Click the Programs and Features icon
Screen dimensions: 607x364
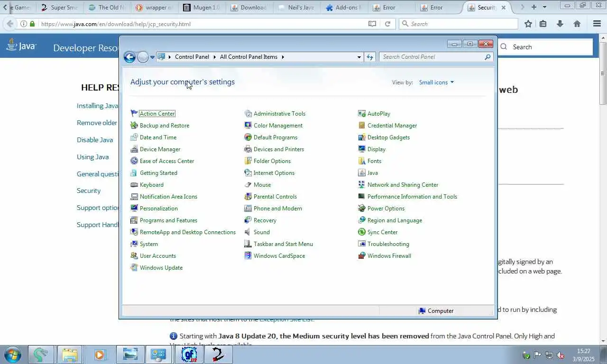tap(134, 220)
